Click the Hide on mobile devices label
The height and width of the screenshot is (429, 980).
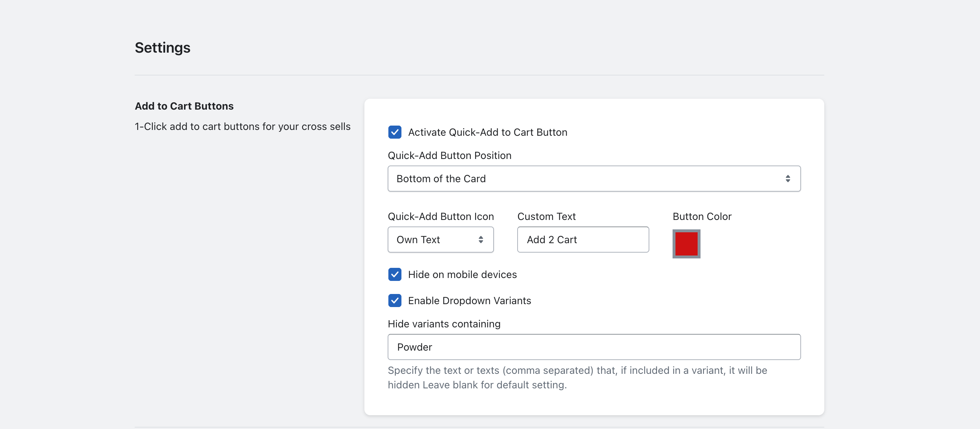pos(462,274)
